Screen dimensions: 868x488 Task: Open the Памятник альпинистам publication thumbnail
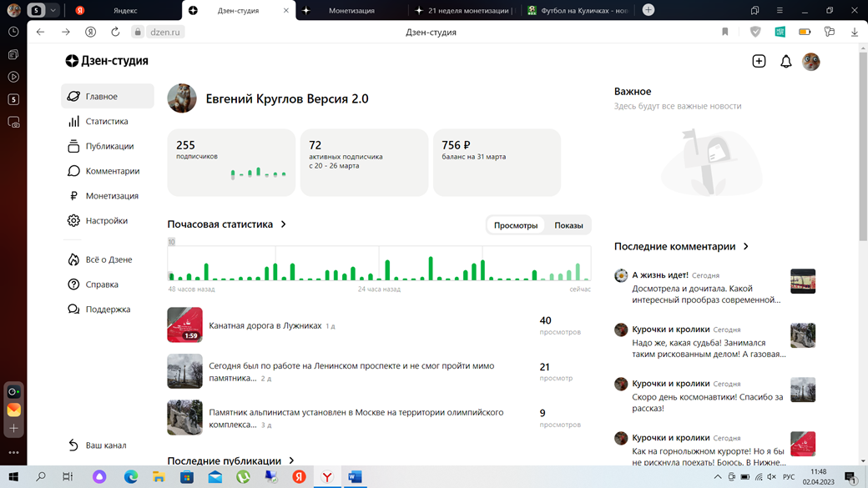pyautogui.click(x=185, y=418)
